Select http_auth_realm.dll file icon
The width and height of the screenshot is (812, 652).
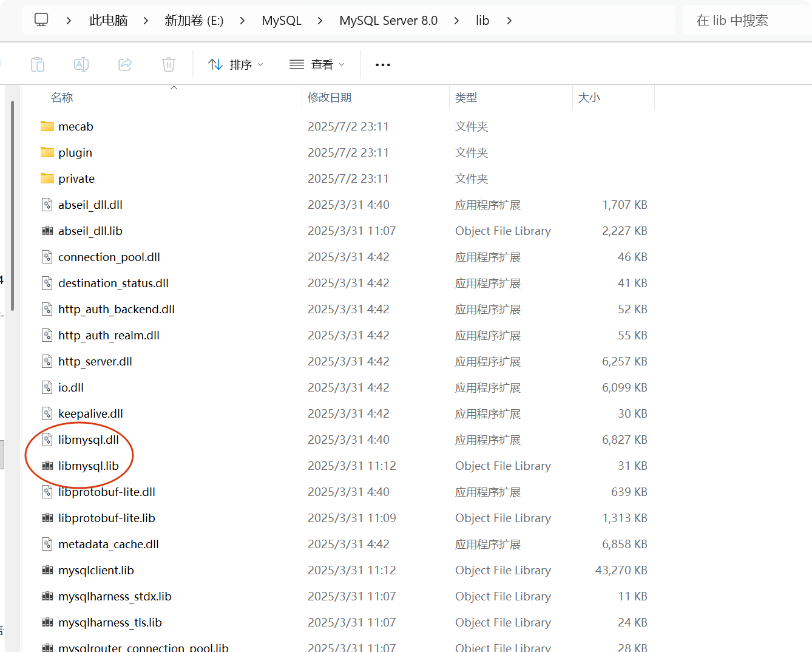pyautogui.click(x=47, y=335)
